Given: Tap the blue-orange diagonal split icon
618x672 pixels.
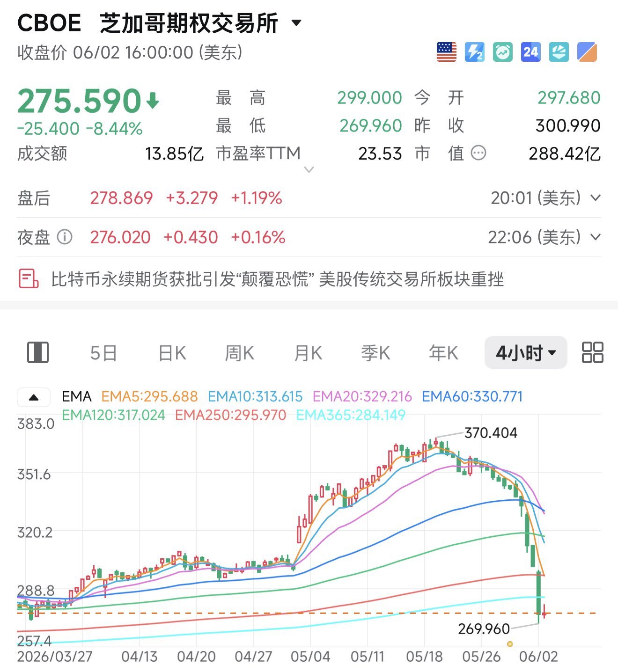Looking at the screenshot, I should coord(587,52).
